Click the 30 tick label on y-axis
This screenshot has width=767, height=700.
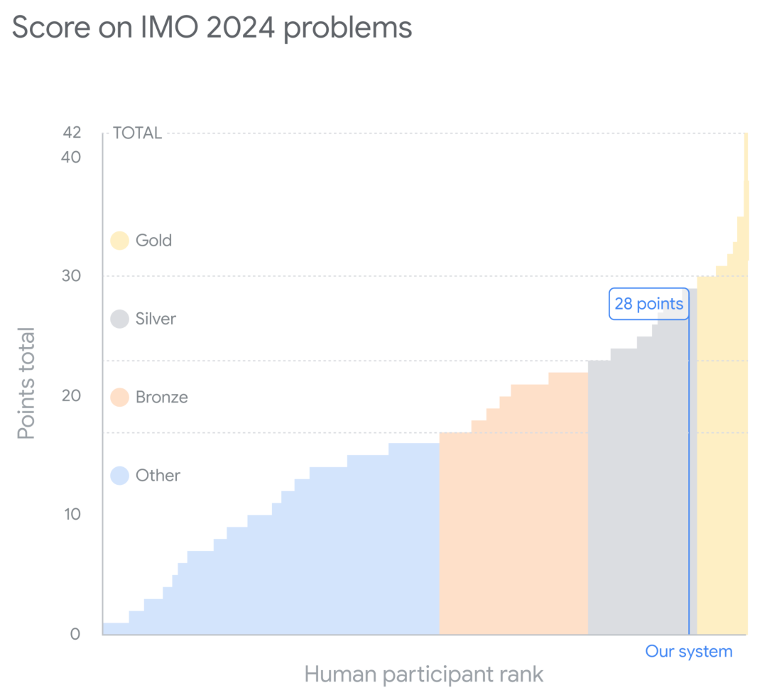pos(72,276)
